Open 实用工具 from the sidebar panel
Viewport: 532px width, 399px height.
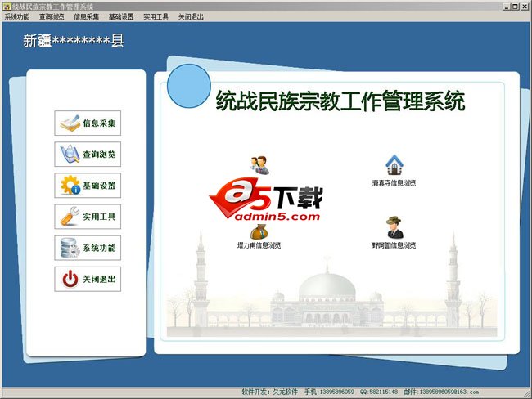88,217
